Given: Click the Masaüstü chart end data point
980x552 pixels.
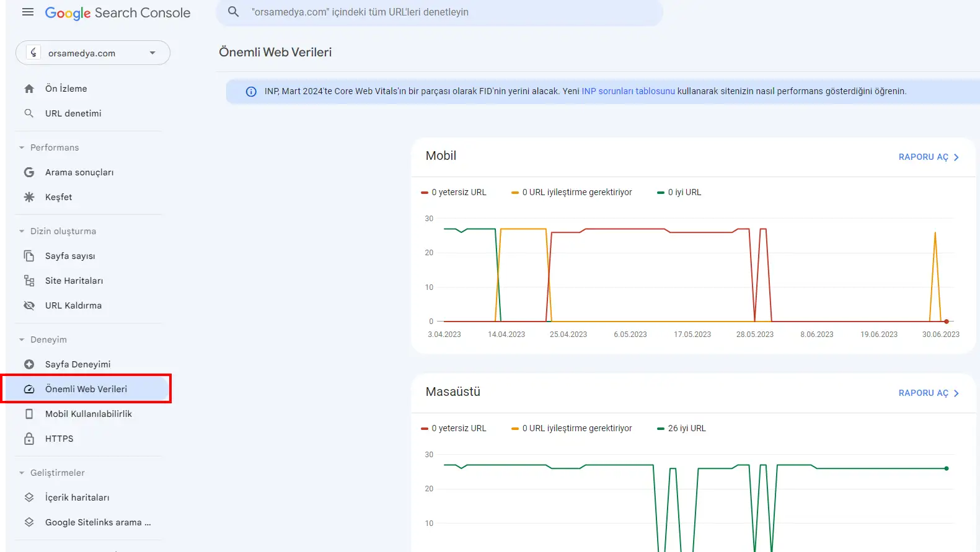Looking at the screenshot, I should (947, 468).
